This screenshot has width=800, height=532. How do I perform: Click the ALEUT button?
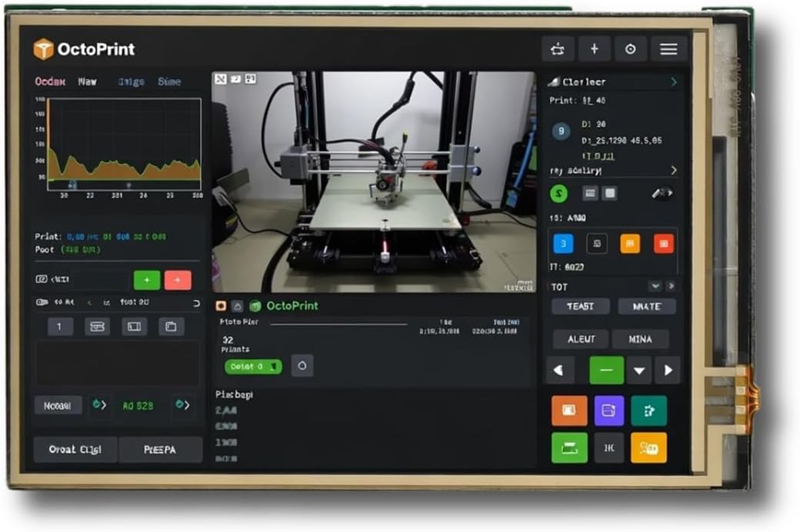pyautogui.click(x=582, y=339)
